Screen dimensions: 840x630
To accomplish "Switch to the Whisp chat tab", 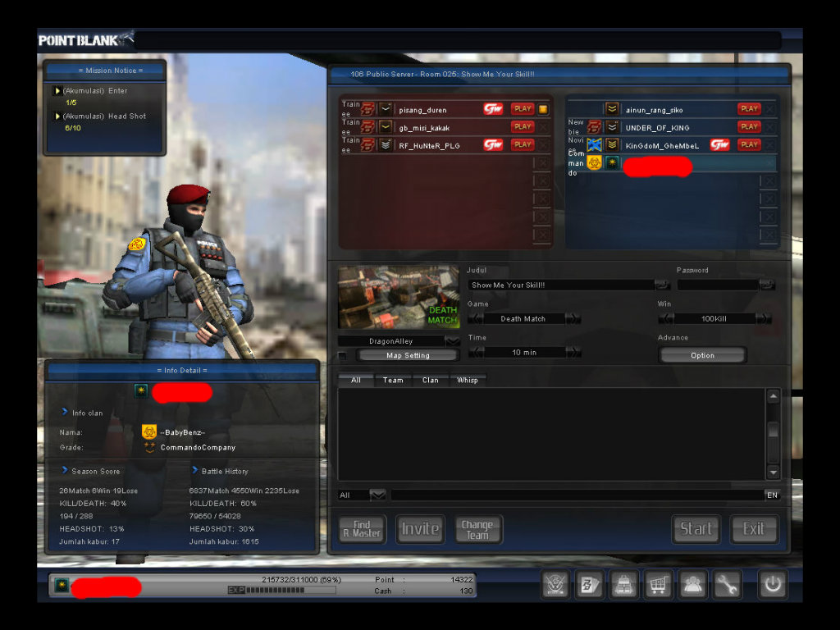I will (467, 380).
